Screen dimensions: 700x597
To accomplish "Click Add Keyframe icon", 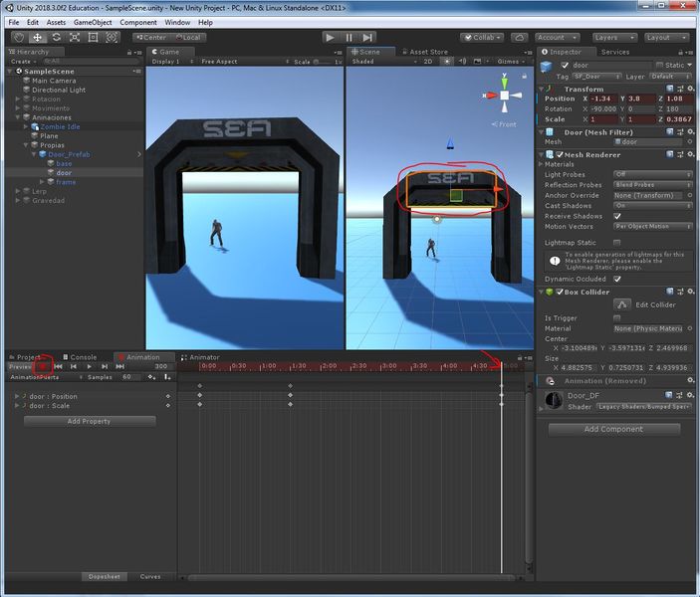I will (151, 377).
